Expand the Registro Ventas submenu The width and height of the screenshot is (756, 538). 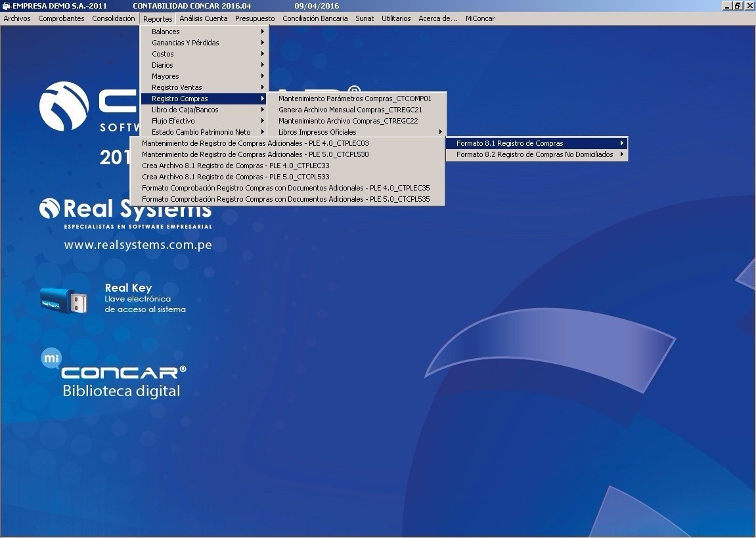coord(204,87)
